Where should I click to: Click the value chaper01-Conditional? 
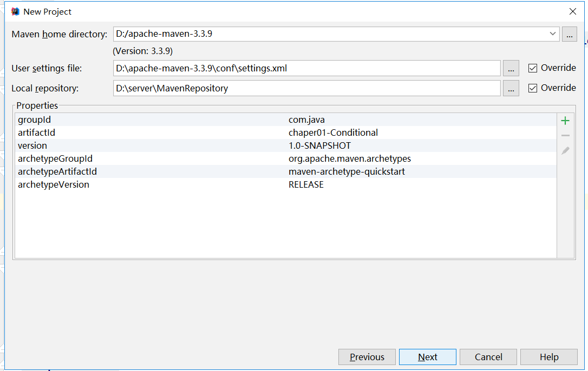click(333, 132)
